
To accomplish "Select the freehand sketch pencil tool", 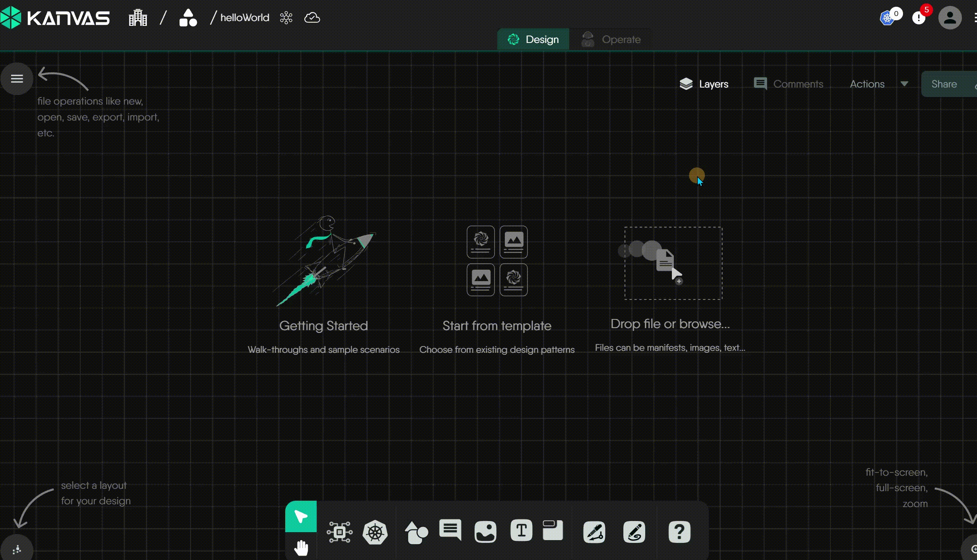I will 634,532.
